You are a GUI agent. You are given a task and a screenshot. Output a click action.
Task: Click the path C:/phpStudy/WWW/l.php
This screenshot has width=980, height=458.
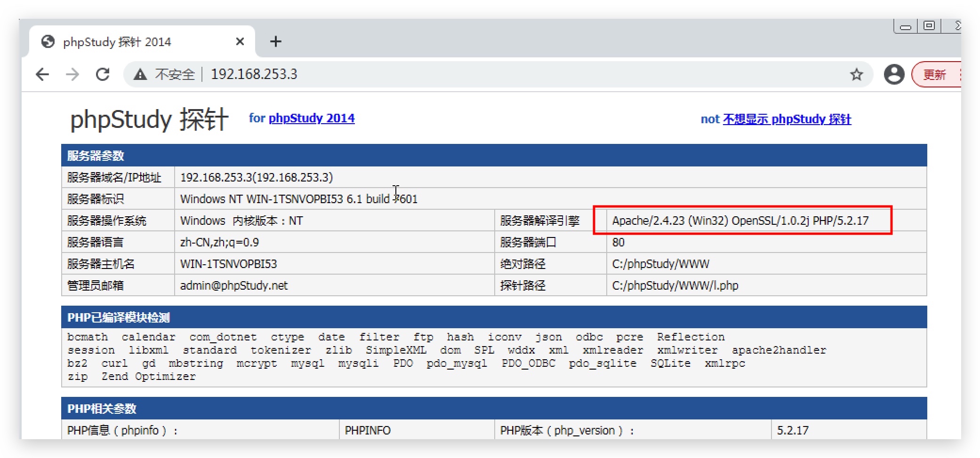point(675,285)
